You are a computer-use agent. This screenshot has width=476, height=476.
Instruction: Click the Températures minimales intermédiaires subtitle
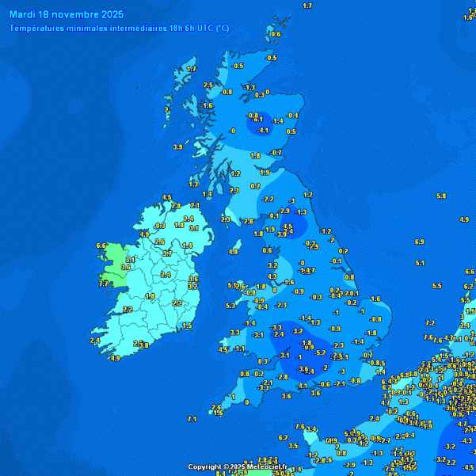pos(119,28)
